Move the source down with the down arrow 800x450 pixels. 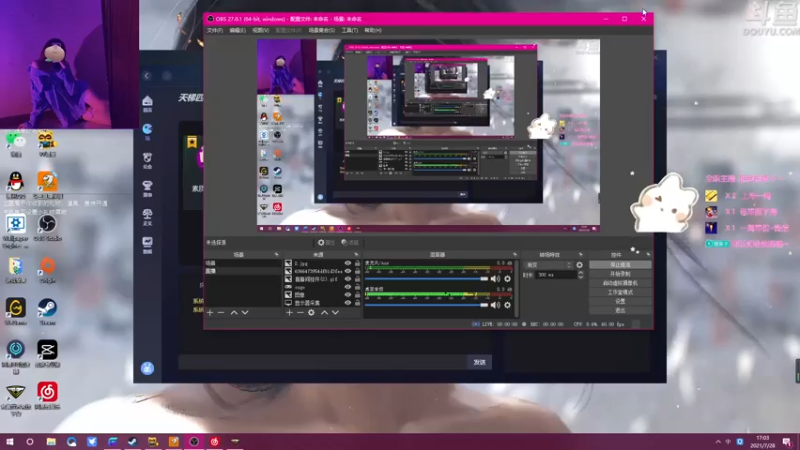pyautogui.click(x=335, y=312)
